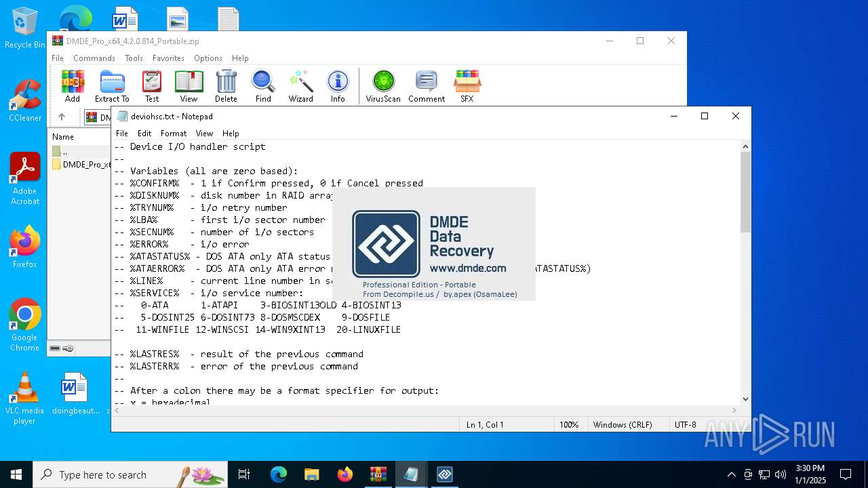Viewport: 868px width, 488px height.
Task: Open Notepad Help menu
Action: (x=231, y=134)
